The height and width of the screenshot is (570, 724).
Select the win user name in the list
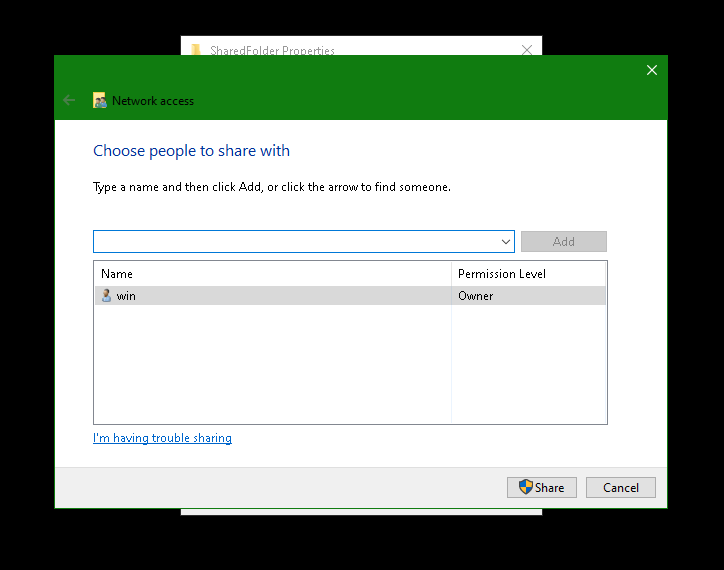point(126,296)
